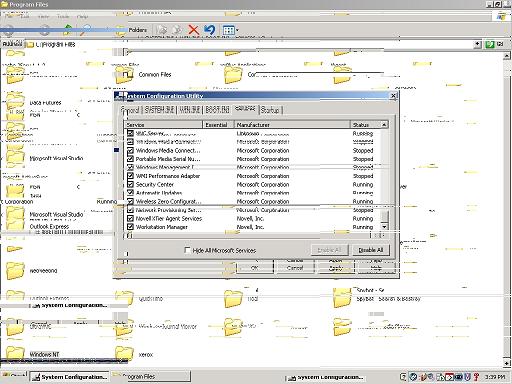
Task: Switch to the General tab
Action: [130, 110]
